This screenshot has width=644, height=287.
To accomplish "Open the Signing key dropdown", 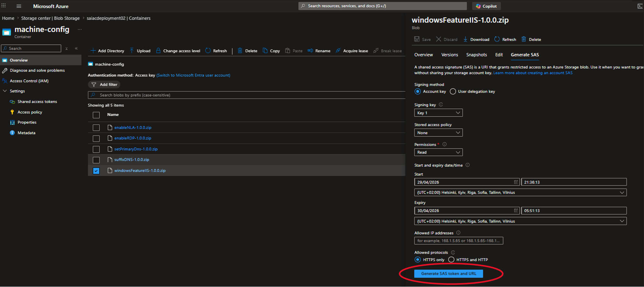I will (x=438, y=113).
